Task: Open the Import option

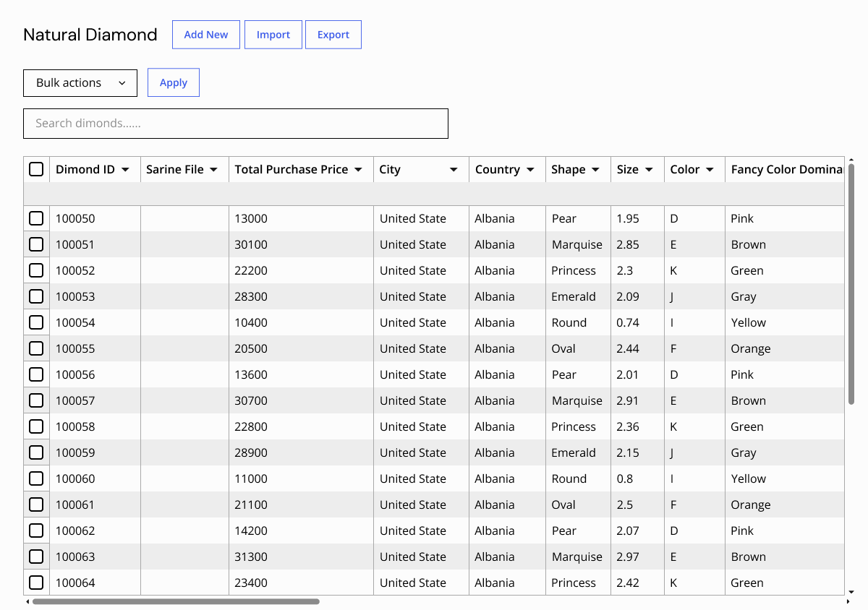Action: tap(273, 35)
